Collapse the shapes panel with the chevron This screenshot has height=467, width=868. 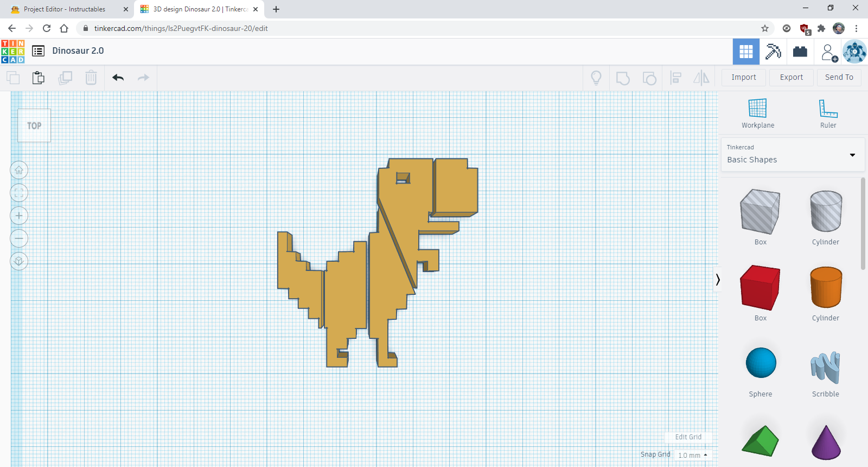[718, 280]
